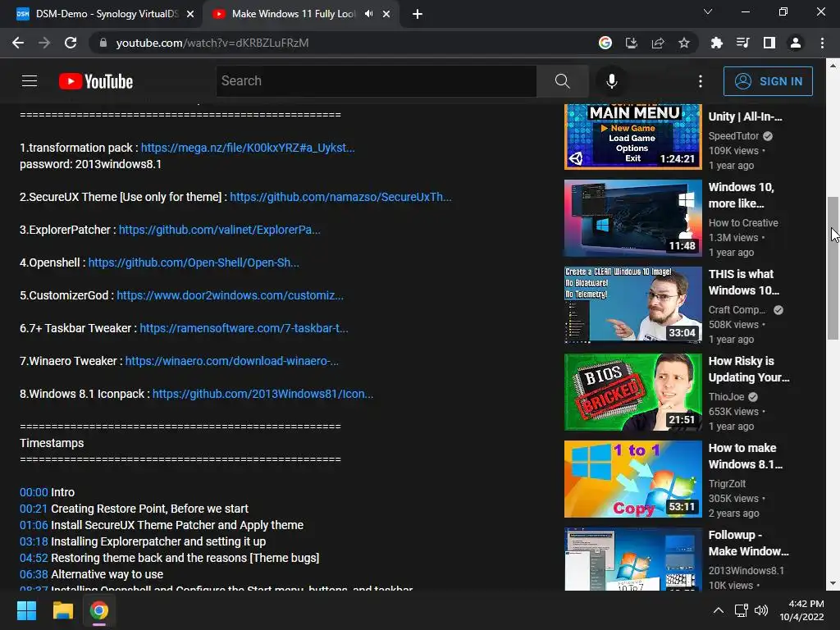Open the Winaero Tweaker download link

coord(231,361)
